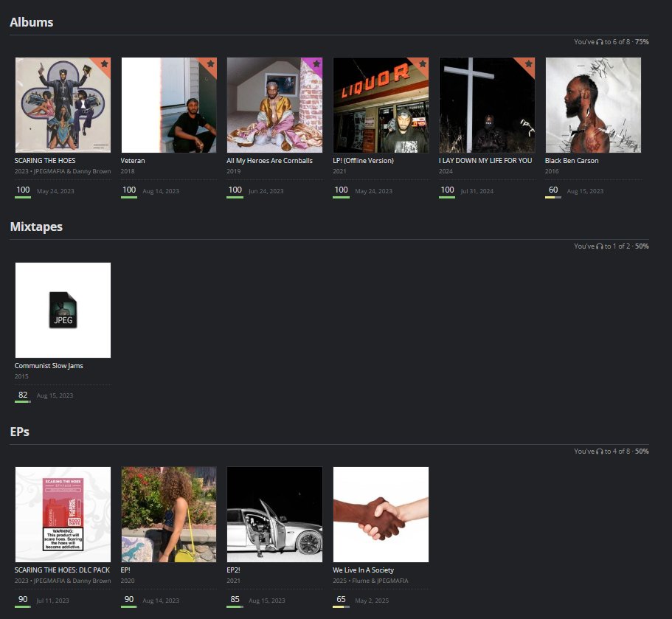Screen dimensions: 672x619
Task: Click the Jun 24, 2023 rating date
Action: coord(266,191)
